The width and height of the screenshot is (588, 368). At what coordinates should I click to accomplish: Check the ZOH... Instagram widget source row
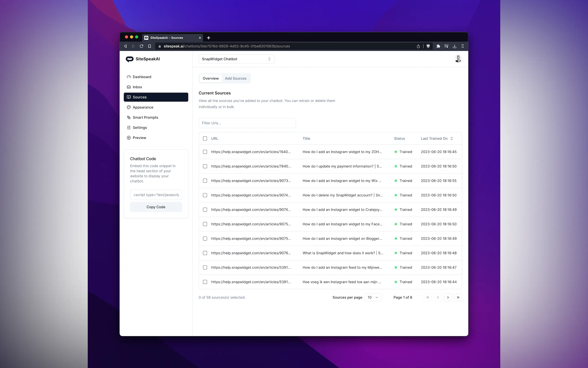[205, 152]
